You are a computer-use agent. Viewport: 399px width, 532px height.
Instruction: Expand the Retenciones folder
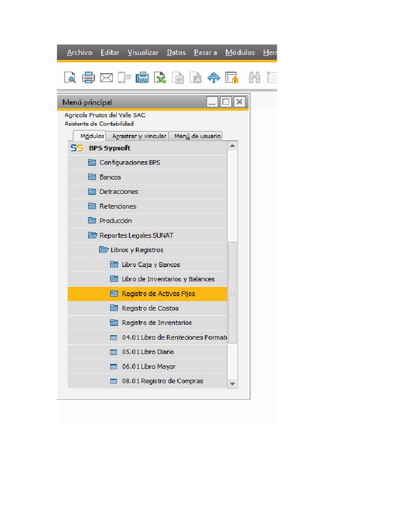(x=147, y=206)
